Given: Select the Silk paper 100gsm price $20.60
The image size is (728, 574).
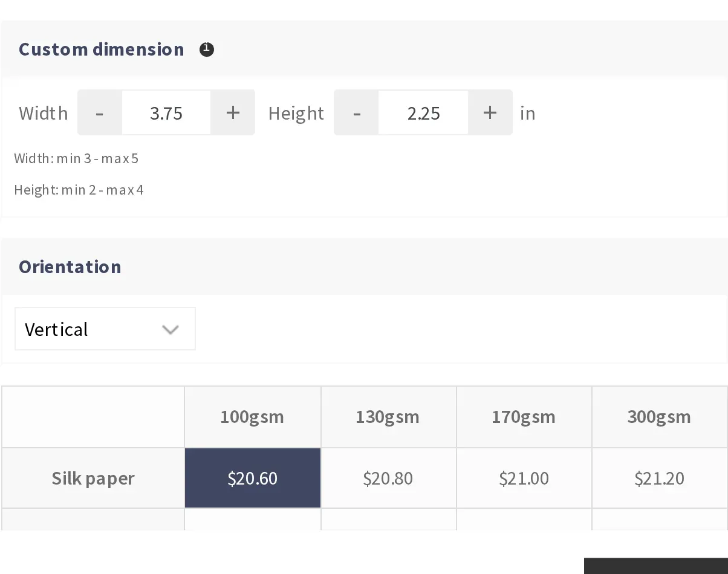Looking at the screenshot, I should pyautogui.click(x=253, y=478).
